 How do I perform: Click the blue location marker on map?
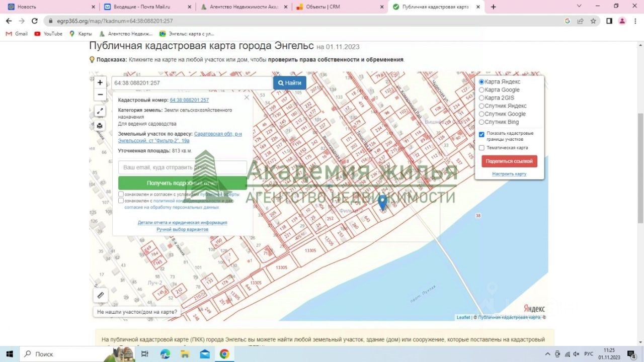tap(382, 203)
